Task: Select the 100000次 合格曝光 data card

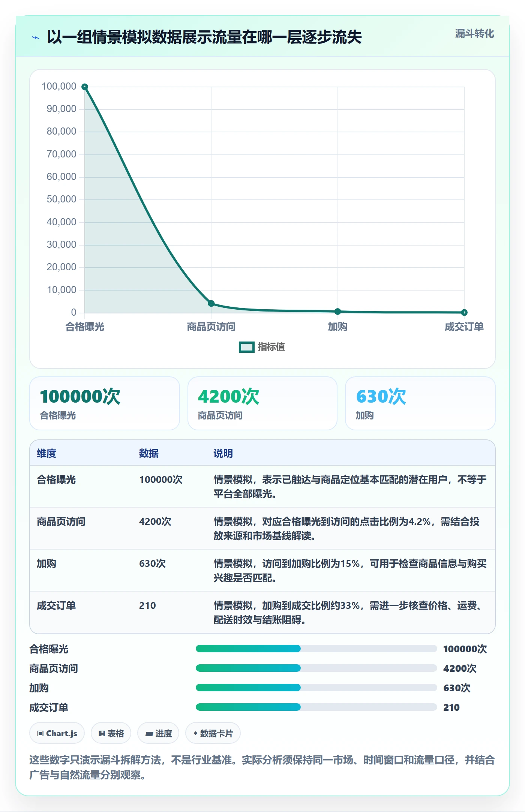Action: 105,403
